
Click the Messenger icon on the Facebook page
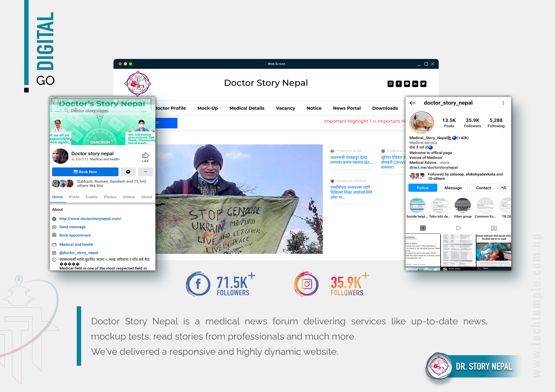click(128, 172)
